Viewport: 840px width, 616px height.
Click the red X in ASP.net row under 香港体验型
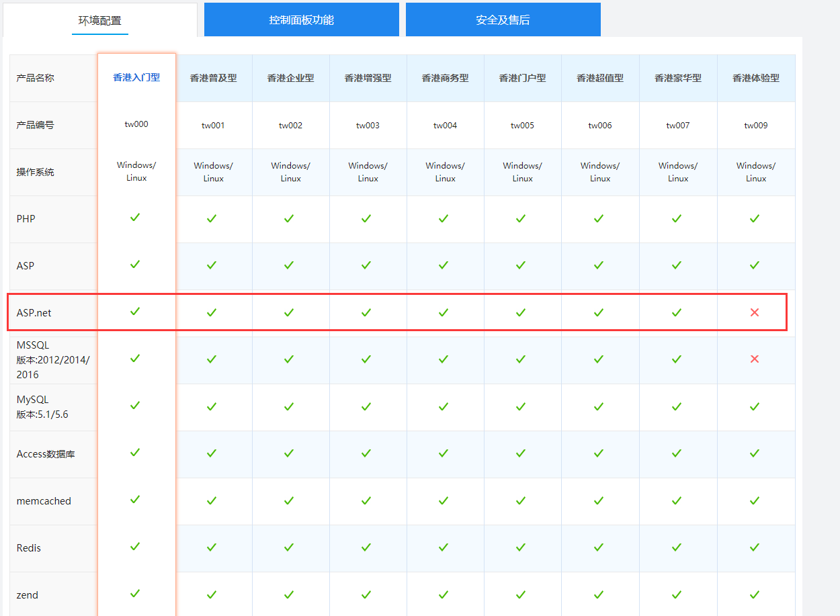(754, 312)
